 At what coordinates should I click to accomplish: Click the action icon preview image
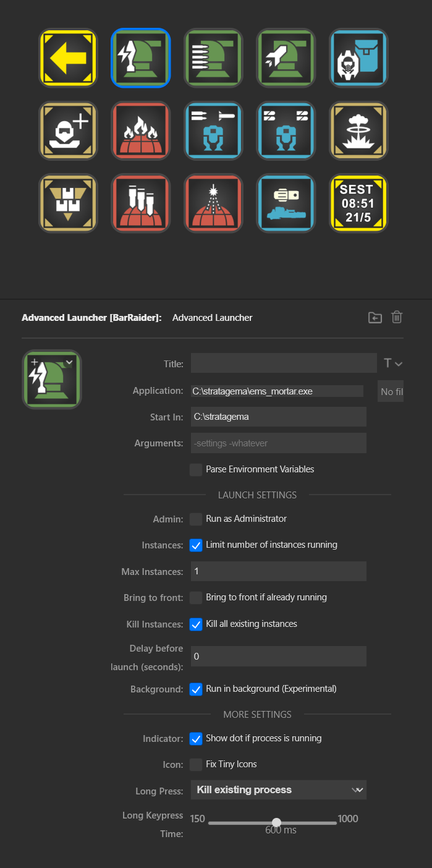(x=52, y=380)
